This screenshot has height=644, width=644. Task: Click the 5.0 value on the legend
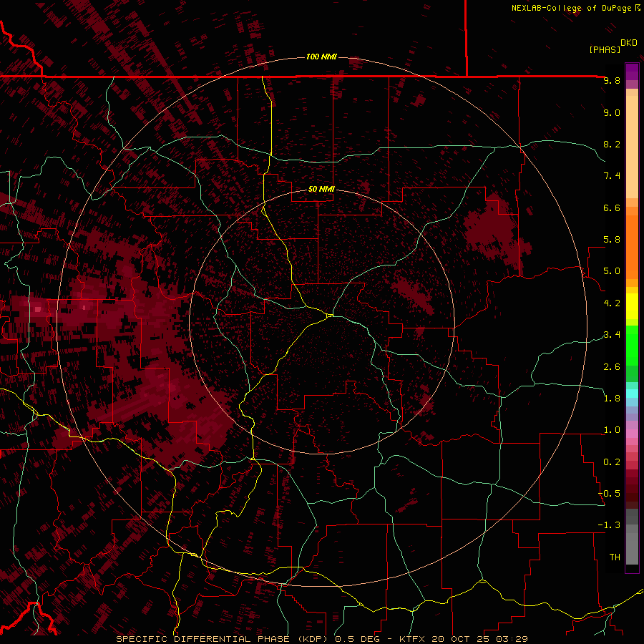point(612,271)
